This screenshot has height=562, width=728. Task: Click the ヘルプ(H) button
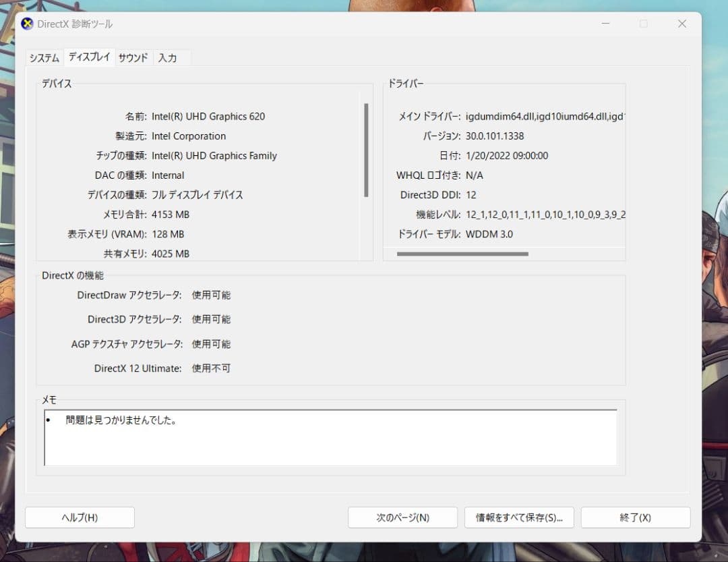point(79,517)
